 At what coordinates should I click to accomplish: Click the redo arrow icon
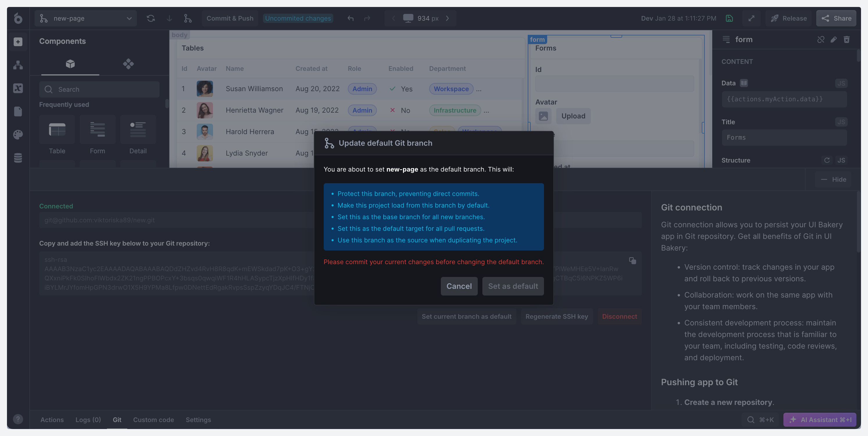367,18
